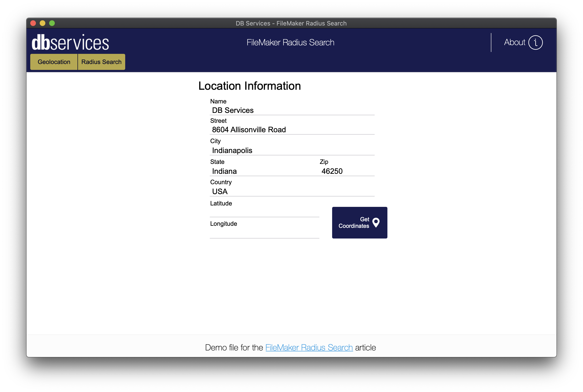583x392 pixels.
Task: Click the State field Indiana
Action: [x=264, y=171]
